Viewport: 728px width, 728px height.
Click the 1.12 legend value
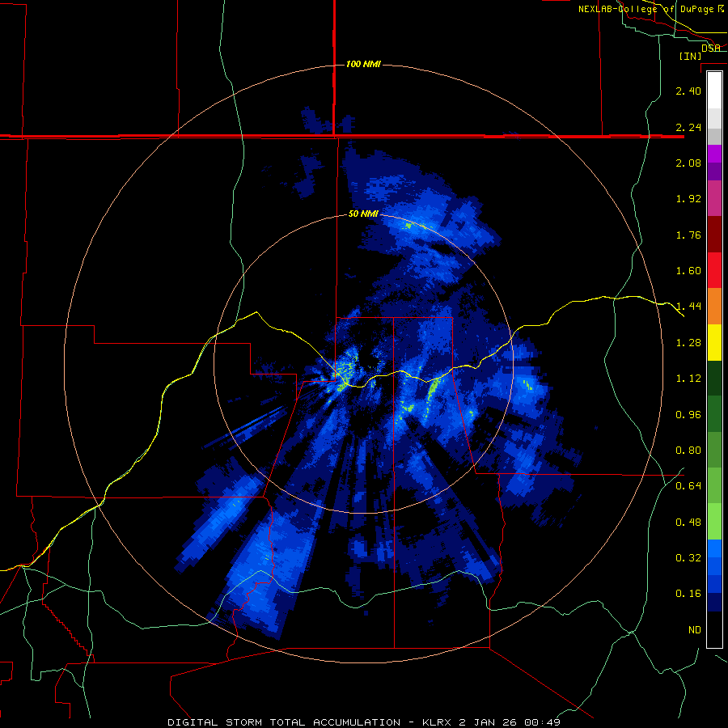click(688, 379)
